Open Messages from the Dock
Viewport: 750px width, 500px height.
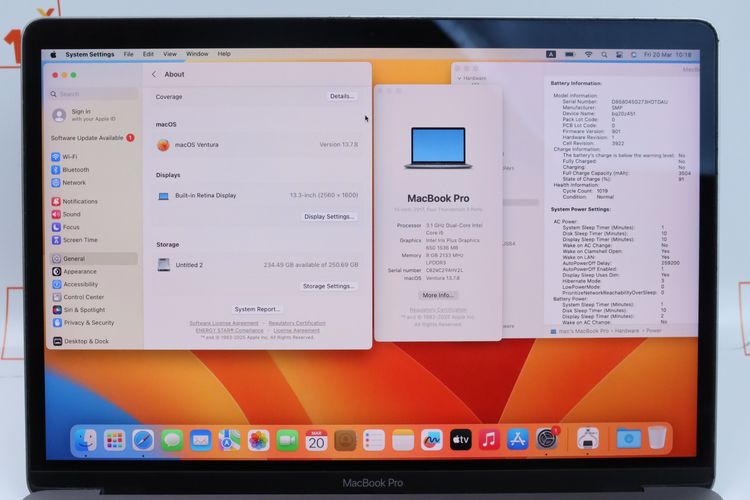tap(172, 440)
